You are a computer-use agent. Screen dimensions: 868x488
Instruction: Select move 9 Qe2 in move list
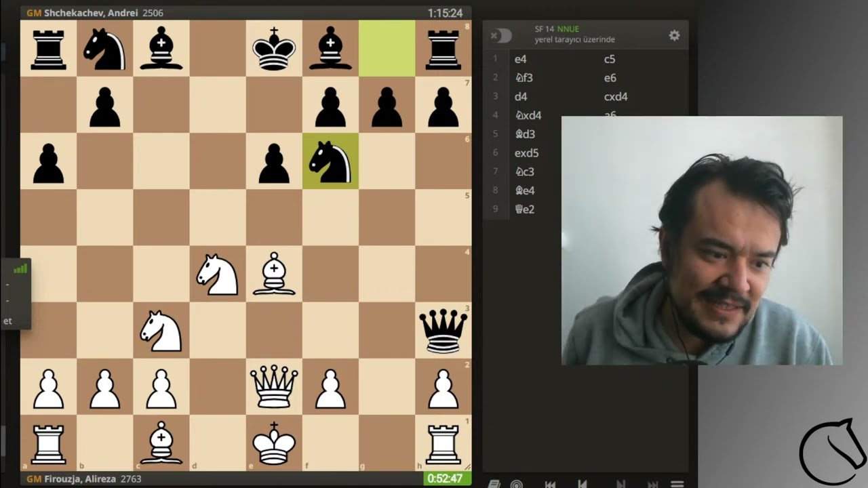pyautogui.click(x=525, y=209)
